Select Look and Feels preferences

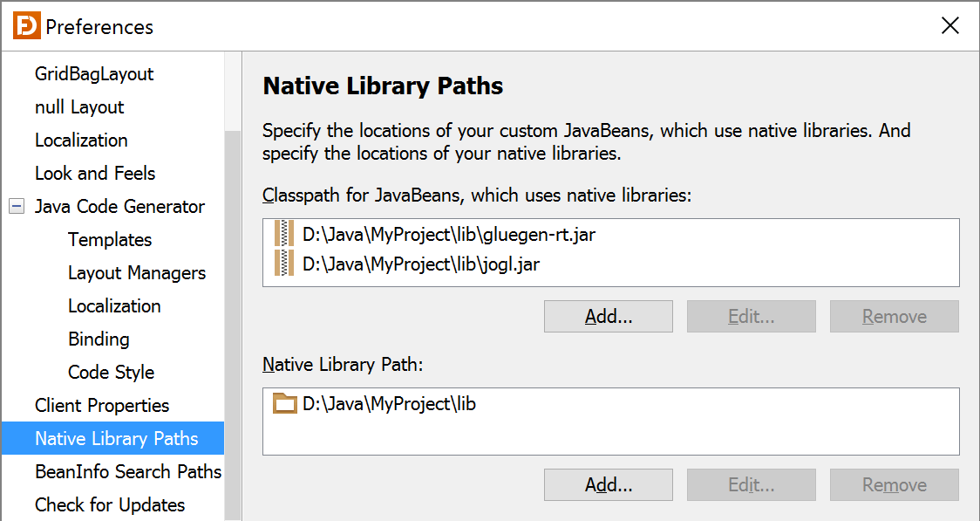94,173
